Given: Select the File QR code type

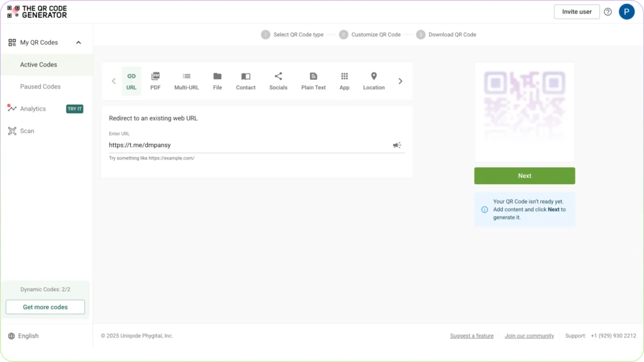Looking at the screenshot, I should tap(217, 80).
